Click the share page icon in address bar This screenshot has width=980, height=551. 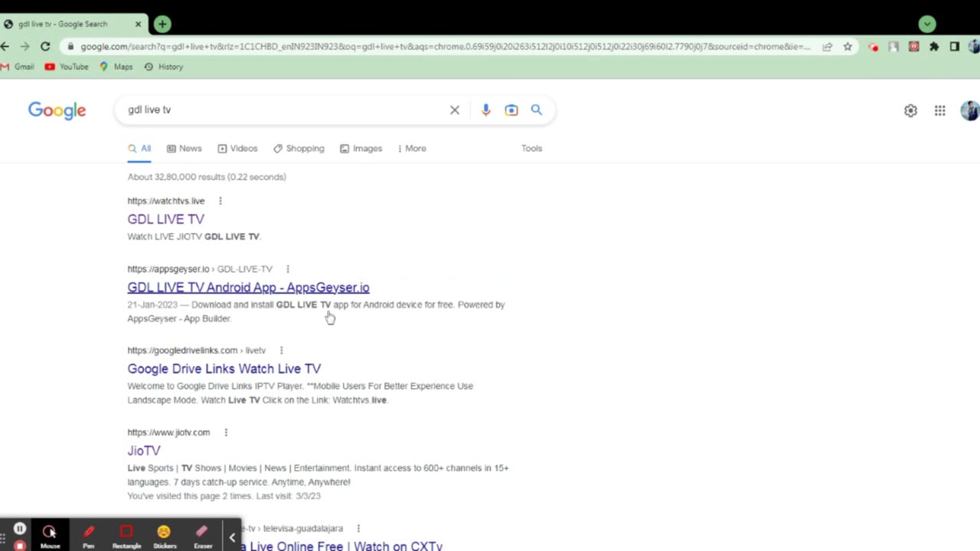pyautogui.click(x=828, y=47)
